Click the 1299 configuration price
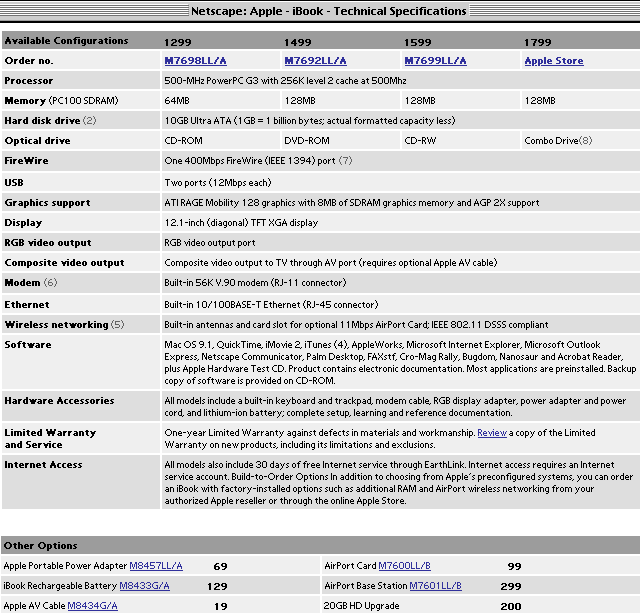Screen dimensions: 640x614 coord(178,42)
